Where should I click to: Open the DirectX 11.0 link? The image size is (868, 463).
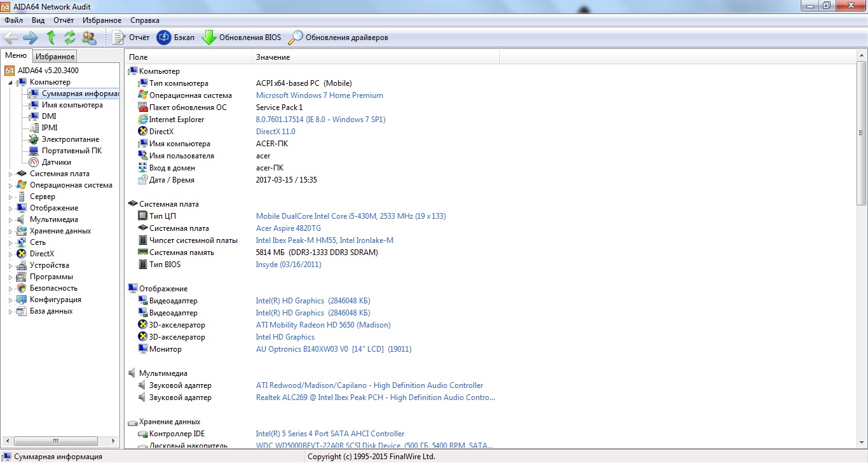click(x=276, y=132)
